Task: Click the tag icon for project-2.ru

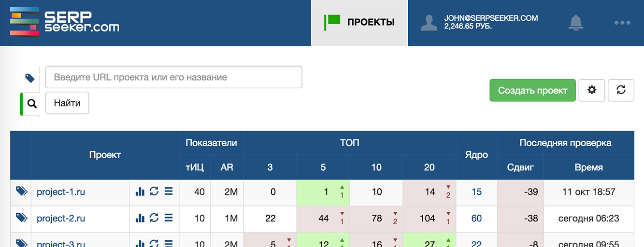Action: pyautogui.click(x=21, y=218)
